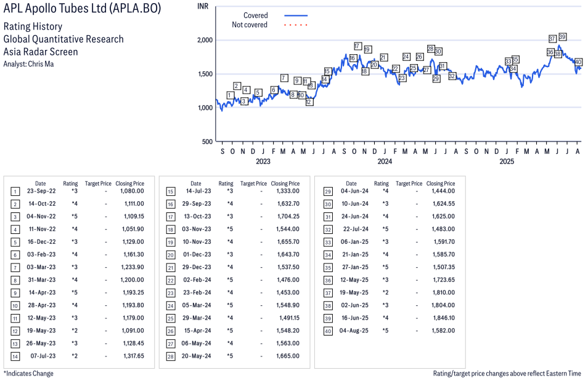Click rating marker 7 on the price chart
Image resolution: width=588 pixels, height=378 pixels.
(284, 78)
